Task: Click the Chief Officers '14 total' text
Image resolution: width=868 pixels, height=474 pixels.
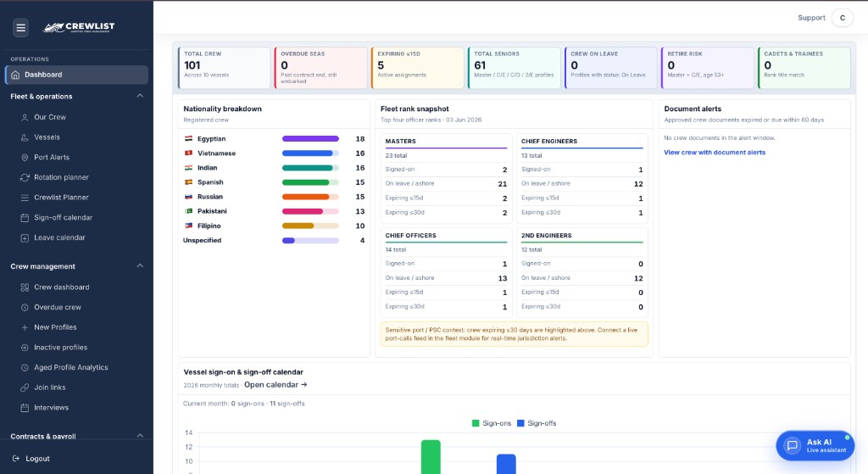Action: click(x=396, y=250)
